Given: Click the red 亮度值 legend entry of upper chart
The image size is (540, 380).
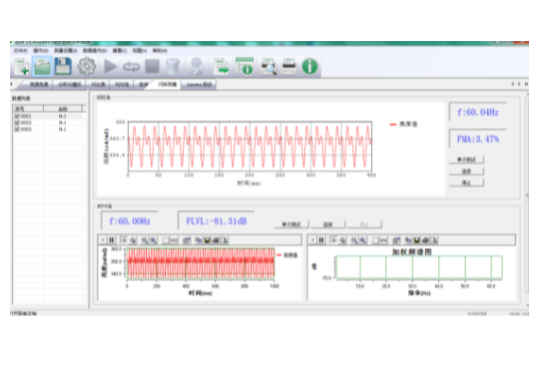Looking at the screenshot, I should (403, 124).
